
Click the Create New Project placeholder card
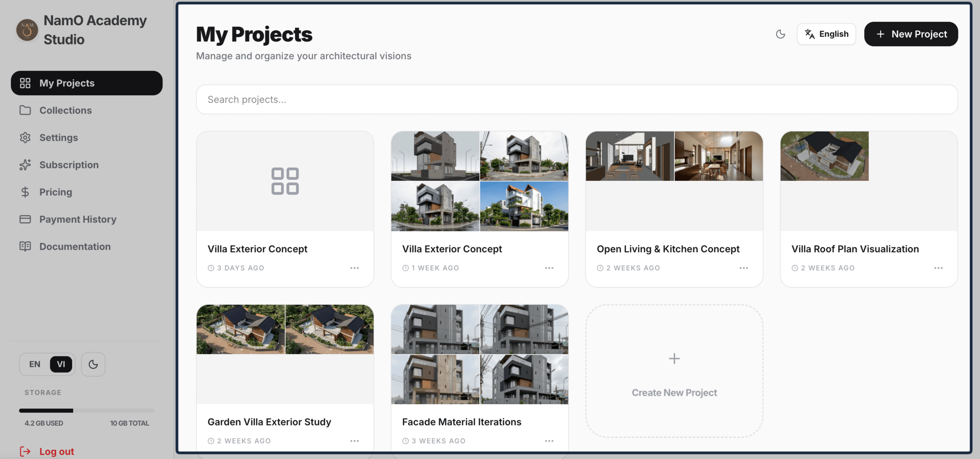(674, 370)
